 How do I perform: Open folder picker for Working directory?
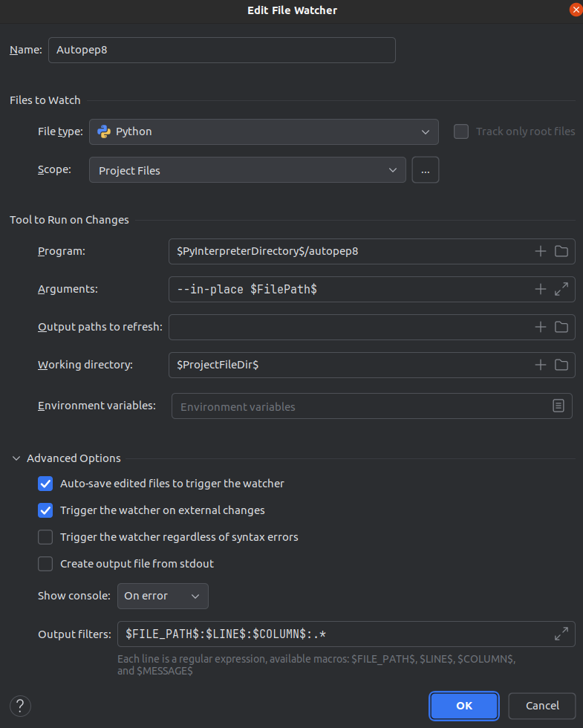coord(560,365)
